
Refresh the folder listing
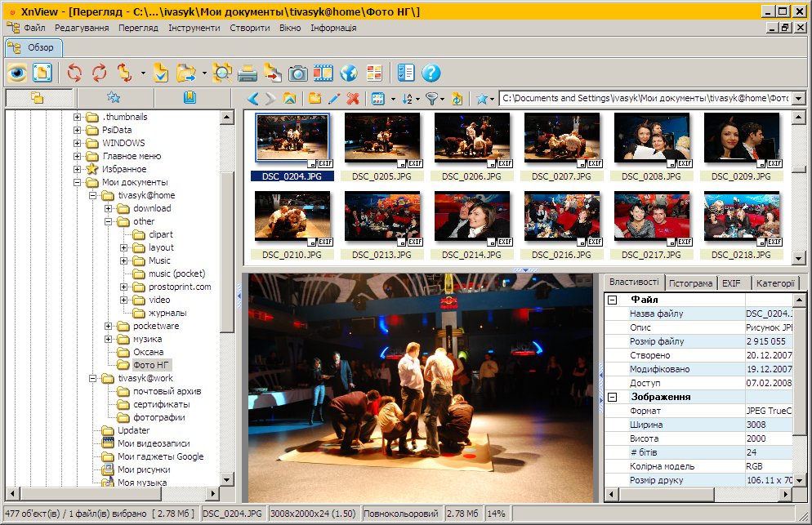coord(457,98)
